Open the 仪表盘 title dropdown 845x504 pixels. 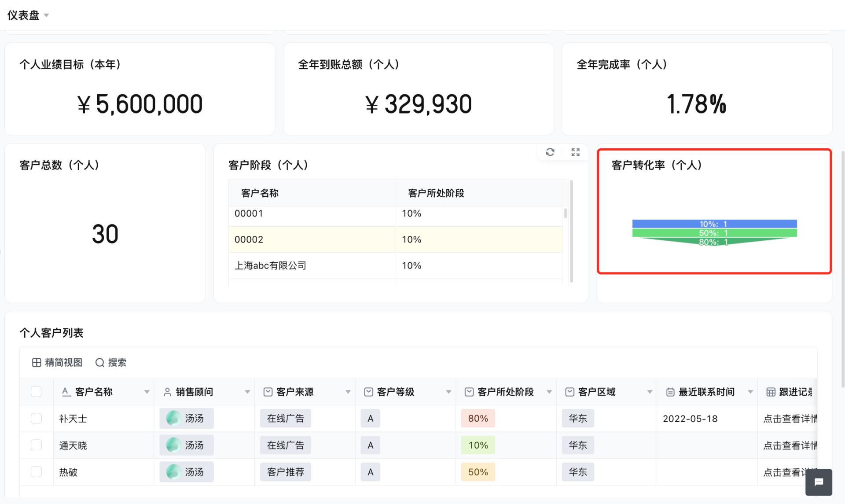[47, 15]
